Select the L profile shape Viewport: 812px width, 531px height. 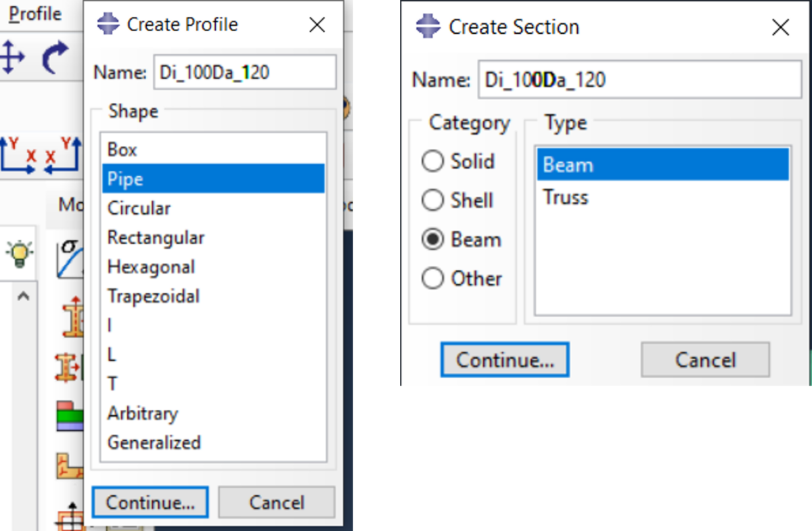[x=213, y=354]
